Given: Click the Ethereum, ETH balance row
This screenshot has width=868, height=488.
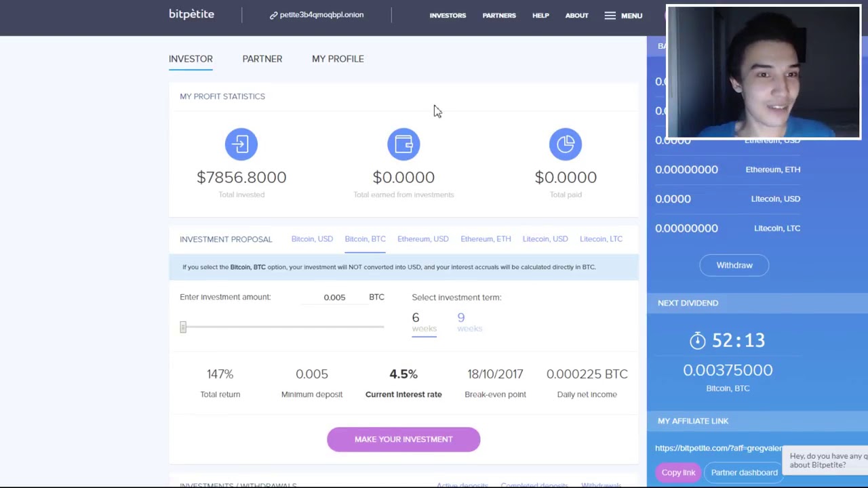Looking at the screenshot, I should (x=728, y=169).
